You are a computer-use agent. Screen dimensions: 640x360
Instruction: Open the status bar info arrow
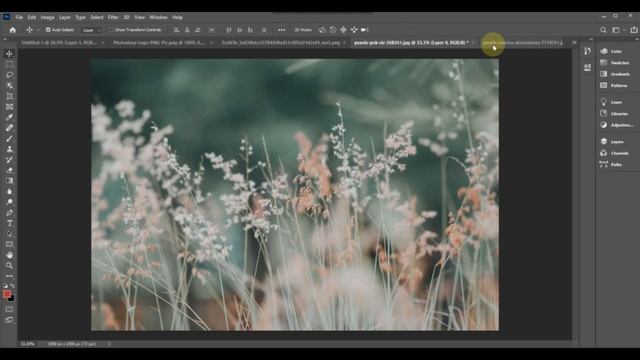(109, 344)
